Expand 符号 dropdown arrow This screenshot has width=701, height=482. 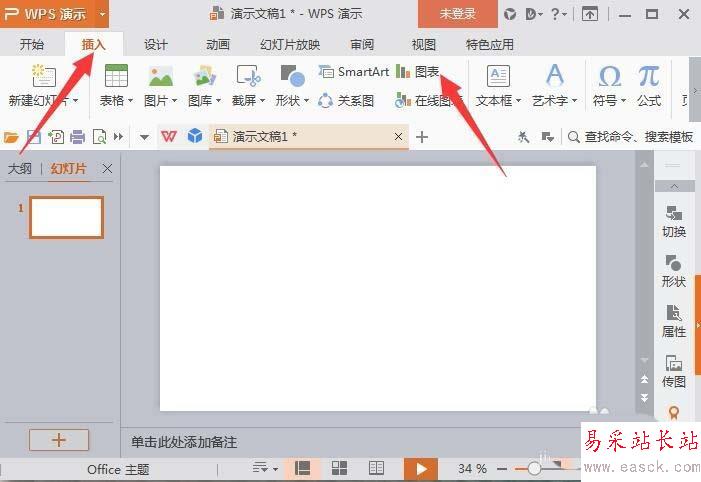[623, 101]
